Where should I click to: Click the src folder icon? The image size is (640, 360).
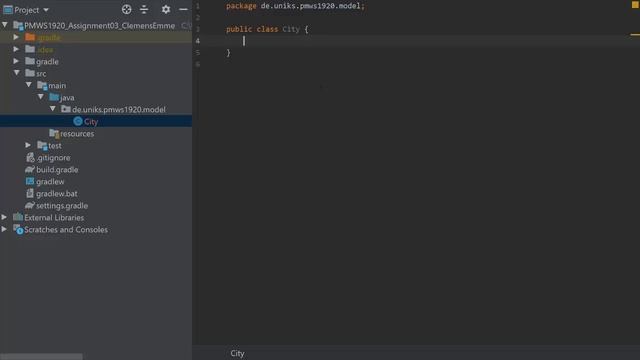pyautogui.click(x=30, y=73)
